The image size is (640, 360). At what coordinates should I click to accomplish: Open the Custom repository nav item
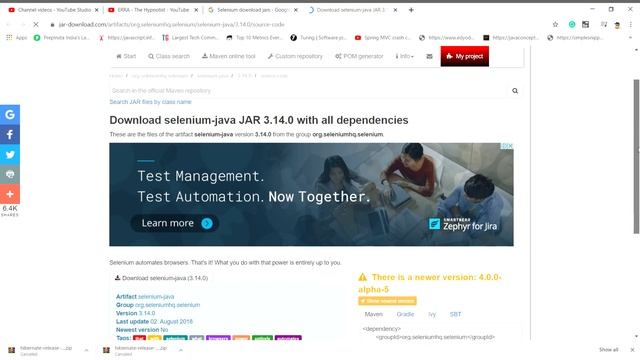click(295, 56)
